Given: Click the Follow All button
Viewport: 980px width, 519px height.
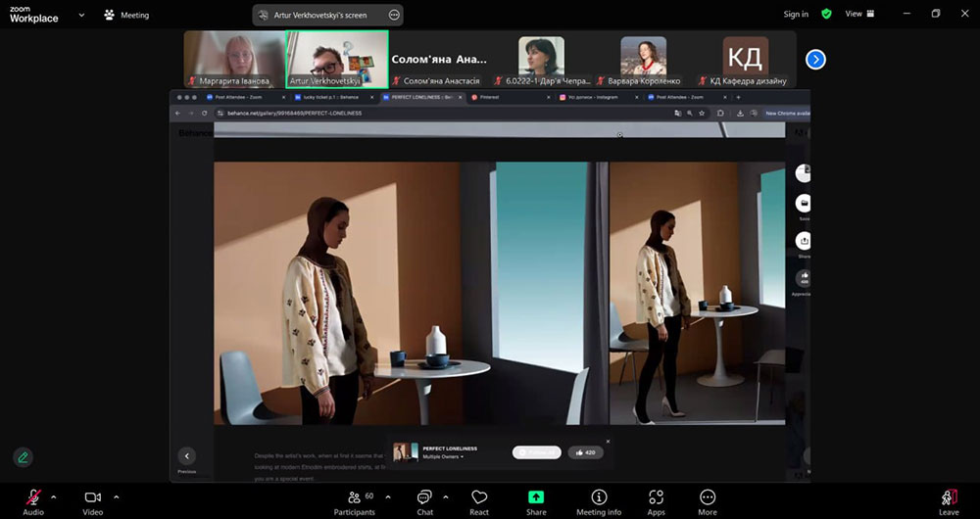Looking at the screenshot, I should coord(537,452).
